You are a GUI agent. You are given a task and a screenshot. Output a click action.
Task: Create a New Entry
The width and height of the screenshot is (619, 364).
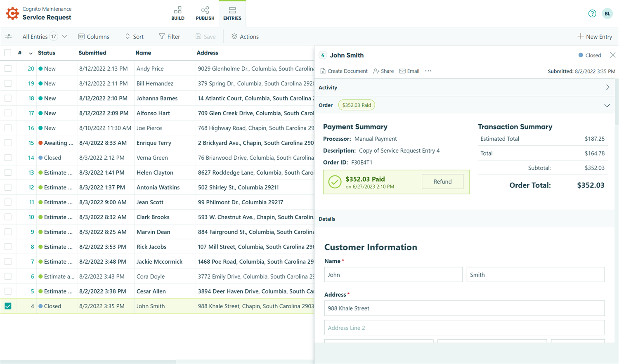click(595, 37)
